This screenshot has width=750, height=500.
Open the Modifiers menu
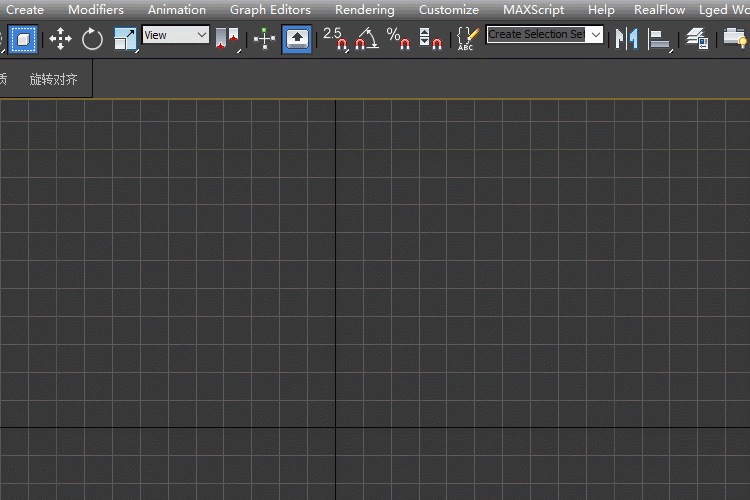(x=96, y=9)
